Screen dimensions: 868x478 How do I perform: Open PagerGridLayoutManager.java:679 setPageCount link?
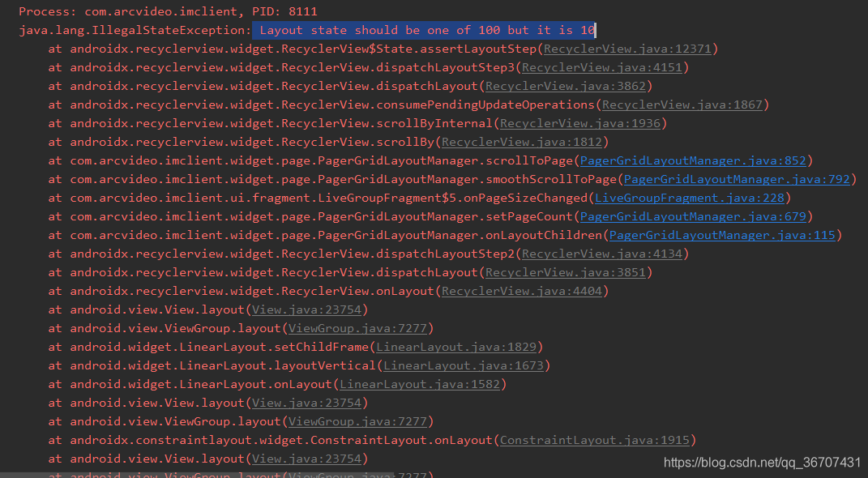point(693,217)
